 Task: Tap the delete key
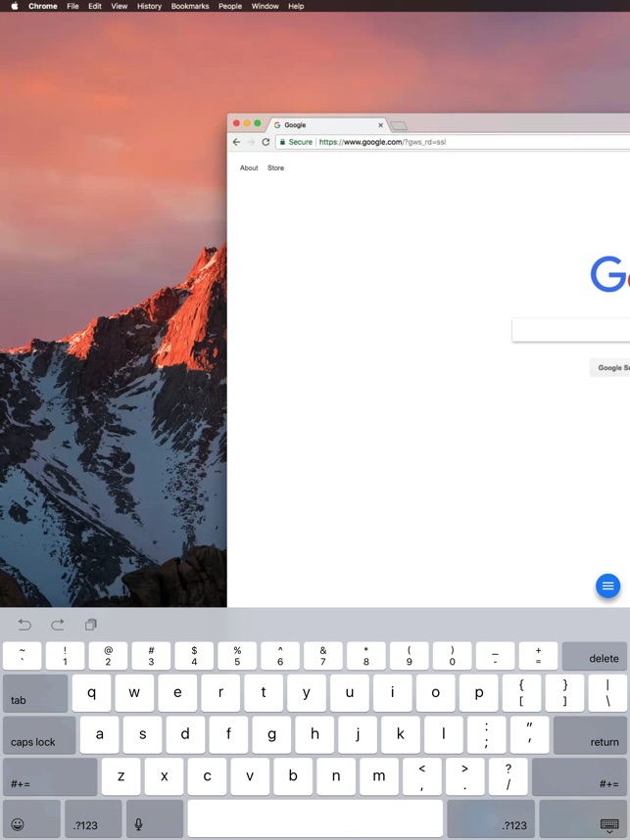[x=594, y=656]
